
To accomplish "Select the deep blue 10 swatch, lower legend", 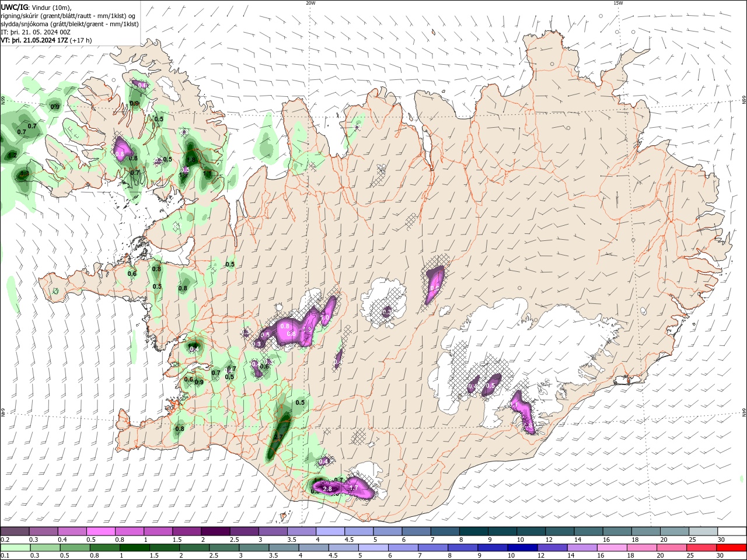I will point(522,547).
